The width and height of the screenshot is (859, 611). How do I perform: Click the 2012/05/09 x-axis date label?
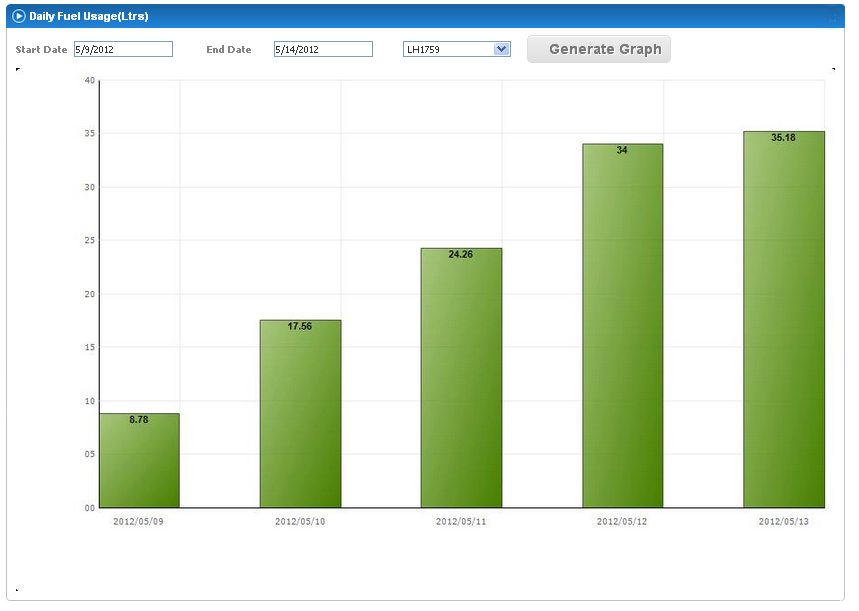(x=138, y=522)
